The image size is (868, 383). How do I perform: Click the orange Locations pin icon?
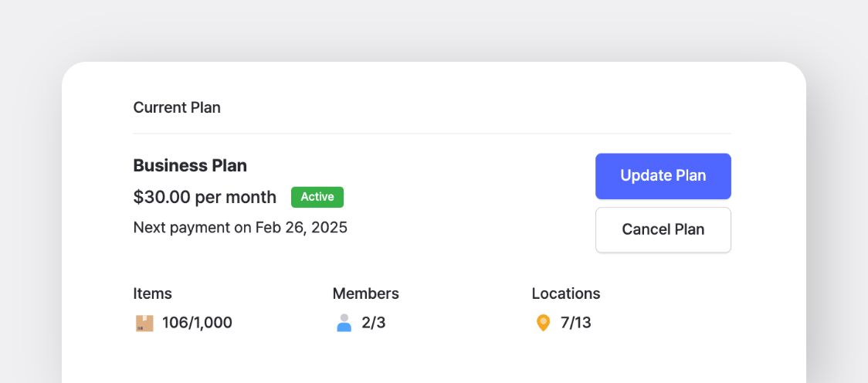[x=543, y=323]
